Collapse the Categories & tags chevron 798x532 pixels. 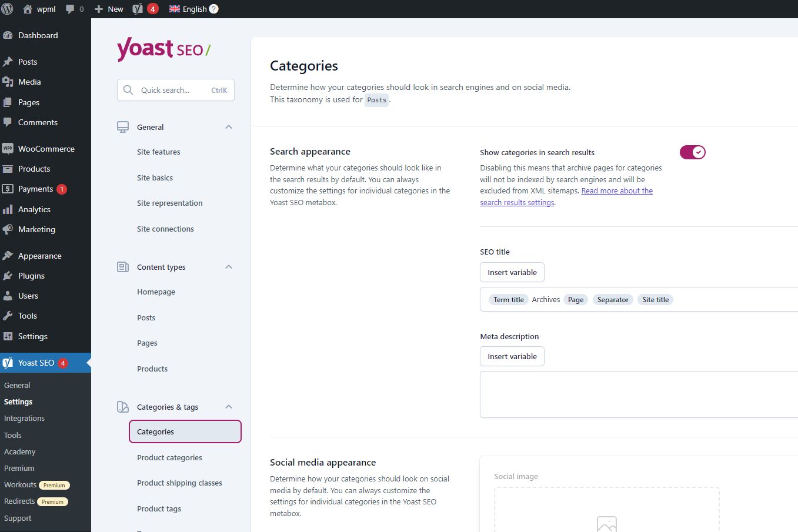pyautogui.click(x=229, y=407)
